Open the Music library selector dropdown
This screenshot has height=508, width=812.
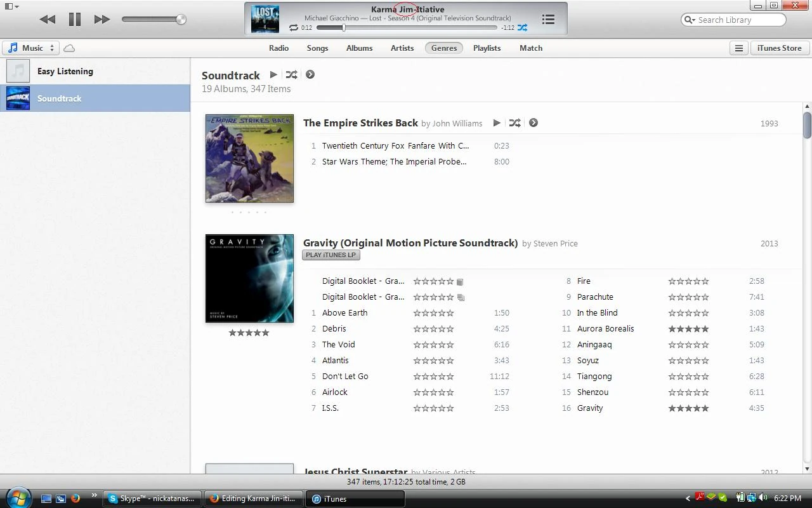point(30,48)
